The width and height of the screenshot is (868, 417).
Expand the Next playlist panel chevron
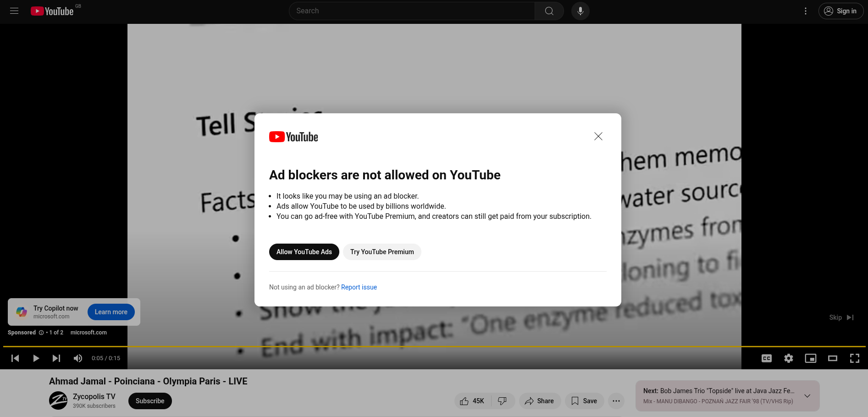click(x=807, y=396)
